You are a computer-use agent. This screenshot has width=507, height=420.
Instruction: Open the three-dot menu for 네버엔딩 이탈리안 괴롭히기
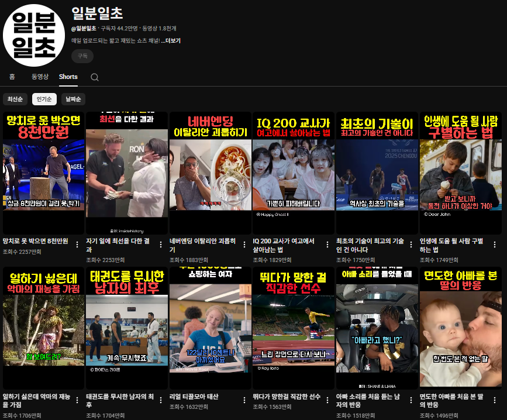[244, 245]
